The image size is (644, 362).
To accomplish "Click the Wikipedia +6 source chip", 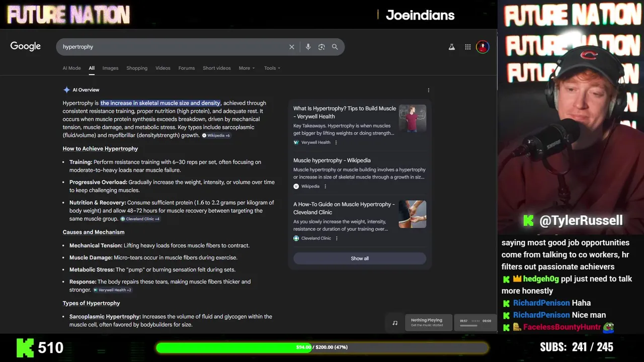I will pyautogui.click(x=216, y=135).
